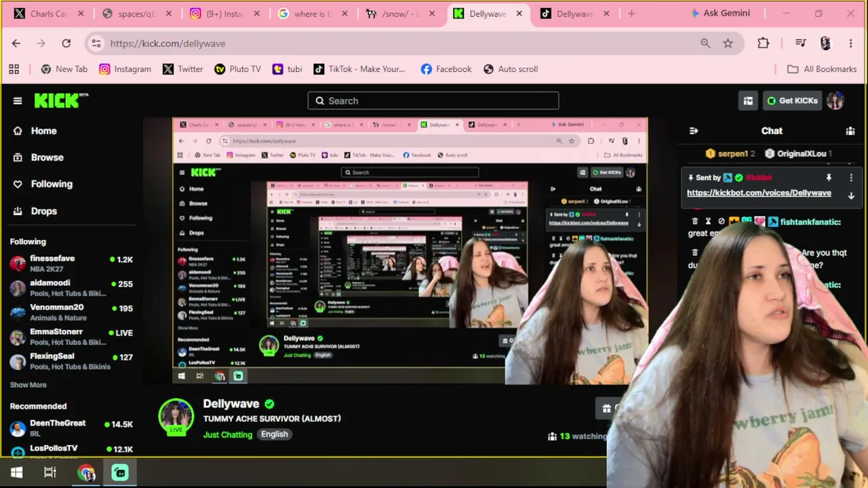
Task: Click the address bar URL kick.com/dellywave
Action: (x=167, y=43)
